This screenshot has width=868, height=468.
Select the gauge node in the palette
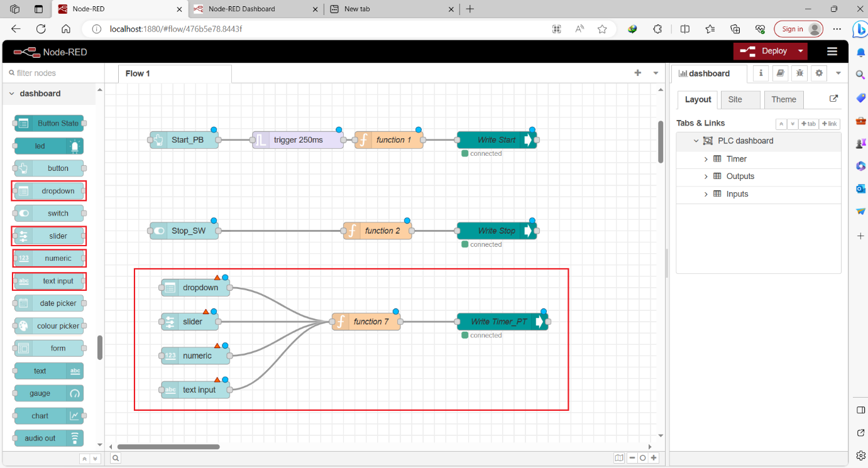[x=48, y=393]
